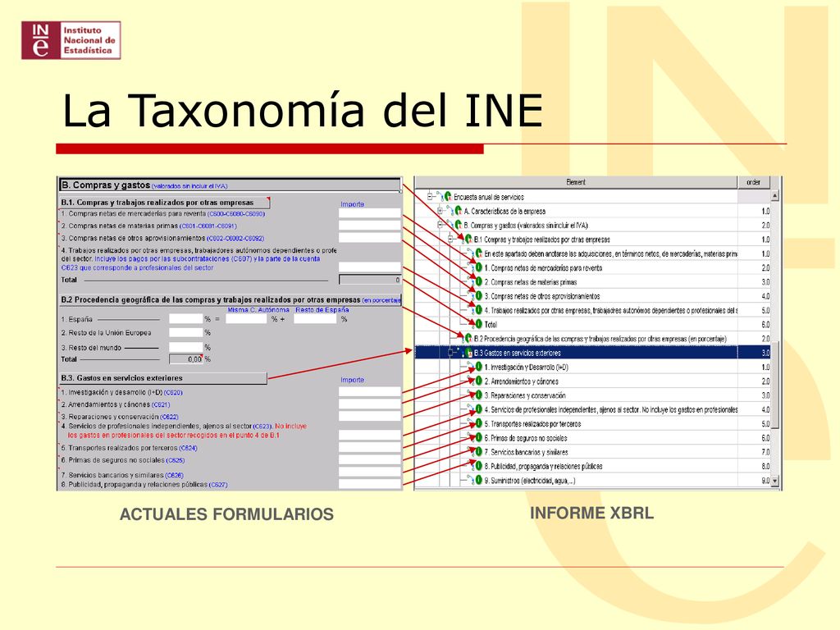The width and height of the screenshot is (840, 630).
Task: Click the icon beside 'B. Compras y gastos' tree node
Action: pyautogui.click(x=458, y=225)
